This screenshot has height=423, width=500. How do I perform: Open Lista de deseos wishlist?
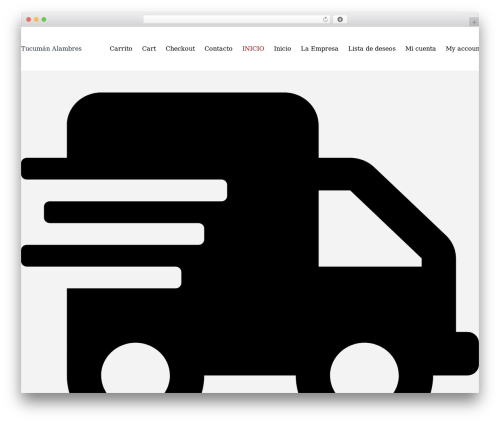(x=372, y=49)
